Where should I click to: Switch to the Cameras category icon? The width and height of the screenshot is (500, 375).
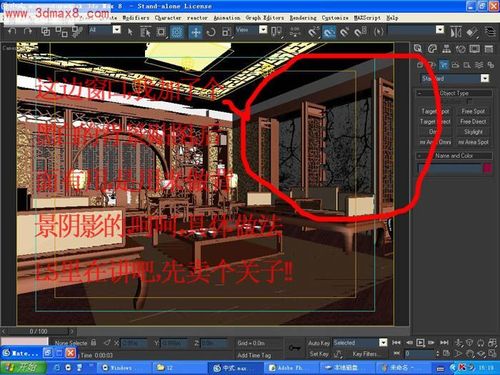tap(455, 65)
